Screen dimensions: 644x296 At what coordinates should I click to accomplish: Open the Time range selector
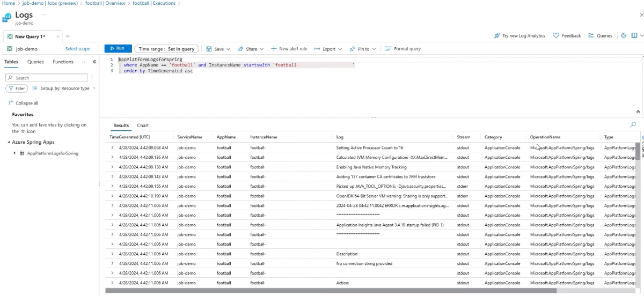coord(166,49)
